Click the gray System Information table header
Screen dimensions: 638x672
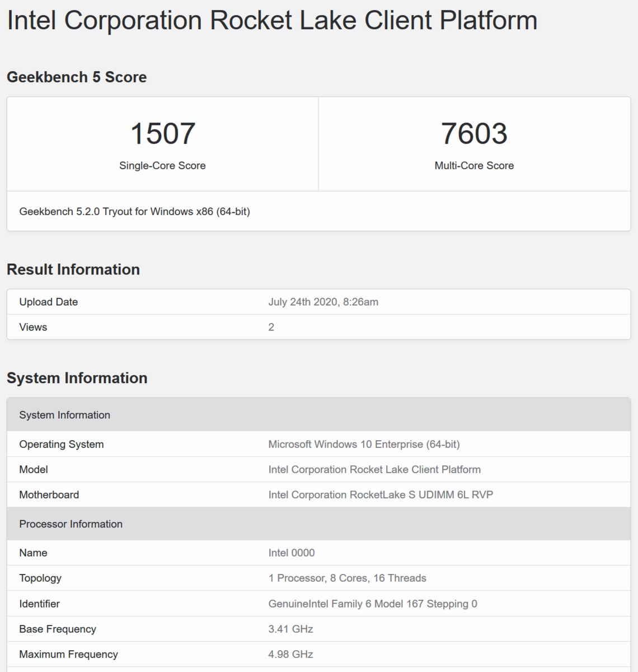point(318,415)
